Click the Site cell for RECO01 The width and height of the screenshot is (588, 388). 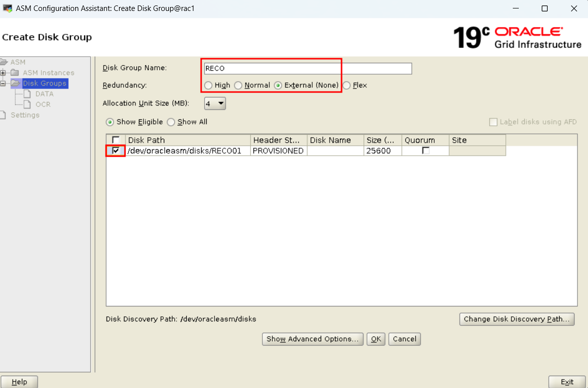pos(477,151)
